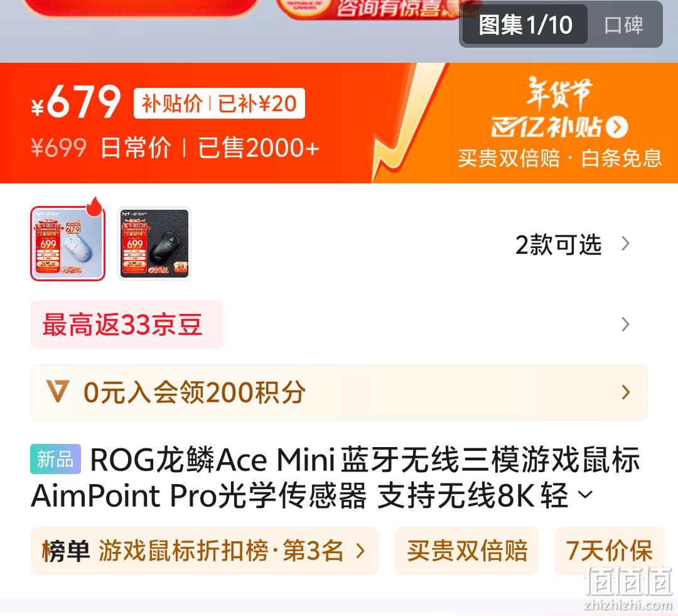Tap the 买贵双倍赔 tag button
This screenshot has height=616, width=678.
click(467, 551)
